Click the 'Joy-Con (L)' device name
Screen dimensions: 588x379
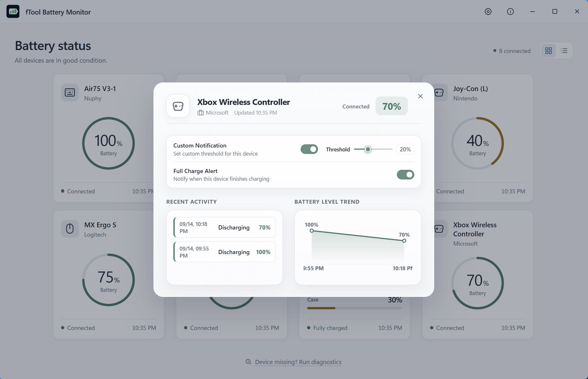click(x=470, y=88)
